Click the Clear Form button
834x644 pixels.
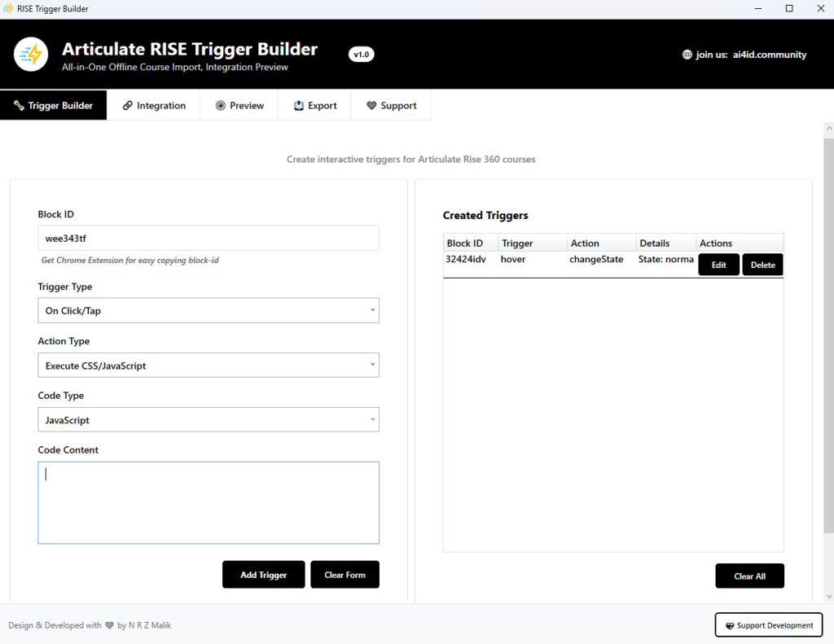click(x=345, y=575)
